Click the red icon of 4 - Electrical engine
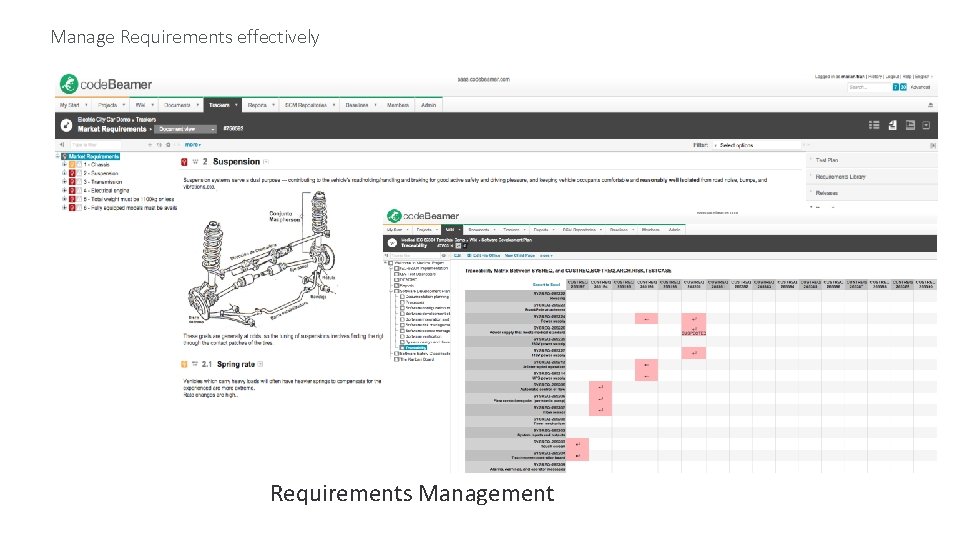 pyautogui.click(x=72, y=190)
